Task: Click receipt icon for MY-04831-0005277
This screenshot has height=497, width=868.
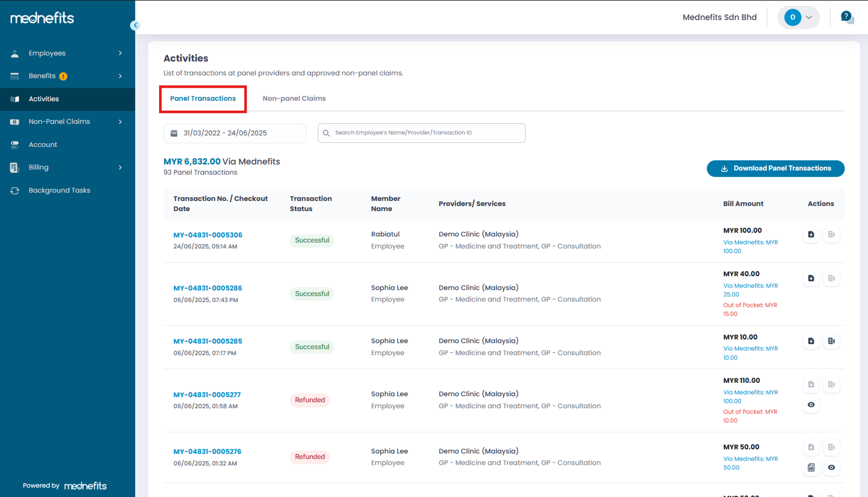Action: coord(831,385)
